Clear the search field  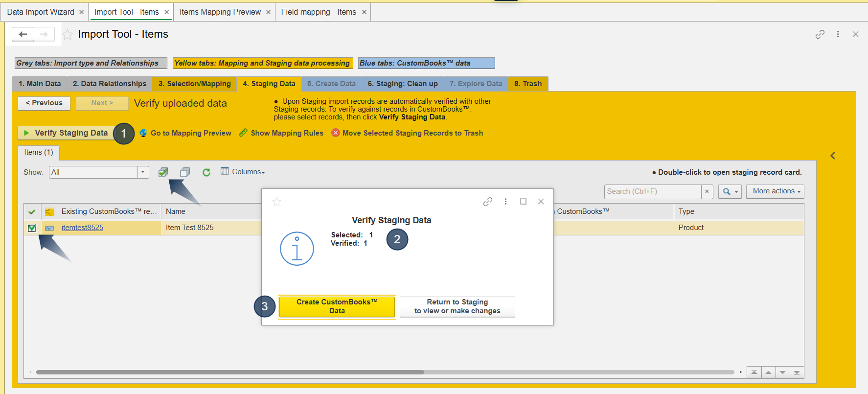707,191
